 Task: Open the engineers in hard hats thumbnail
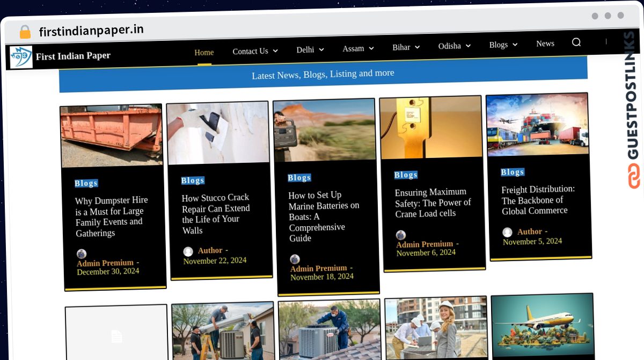[436, 328]
